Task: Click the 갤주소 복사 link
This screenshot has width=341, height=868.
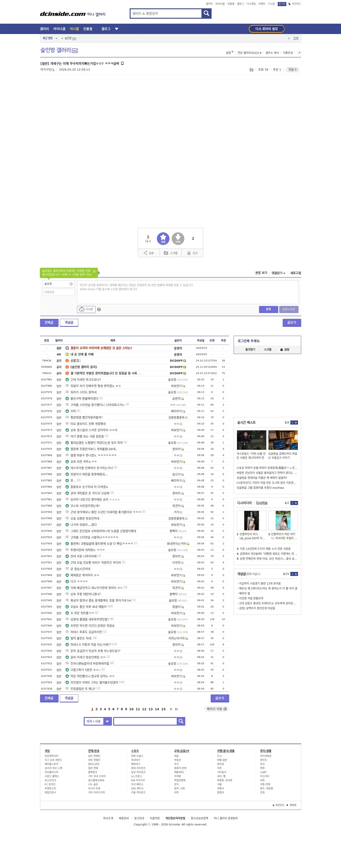Action: click(x=272, y=53)
